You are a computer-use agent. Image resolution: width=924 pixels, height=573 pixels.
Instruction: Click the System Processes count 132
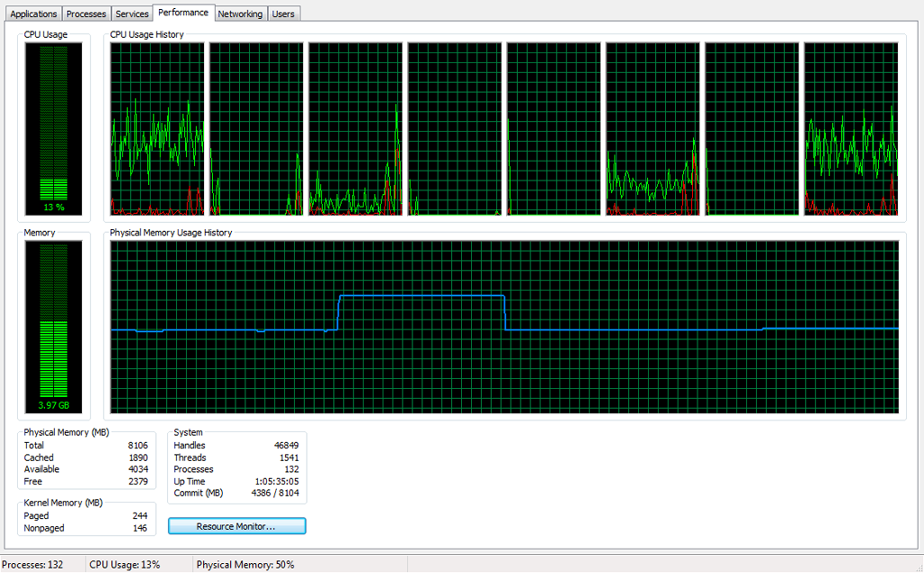coord(291,469)
